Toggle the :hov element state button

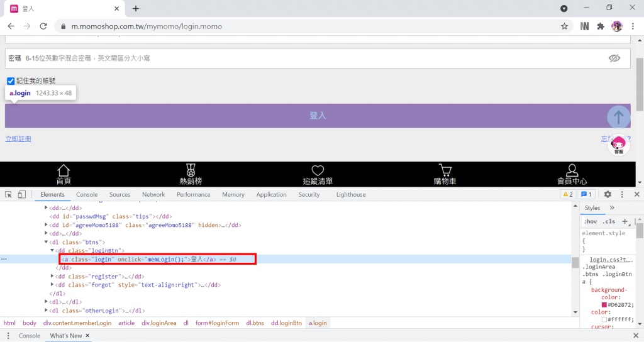(x=591, y=222)
